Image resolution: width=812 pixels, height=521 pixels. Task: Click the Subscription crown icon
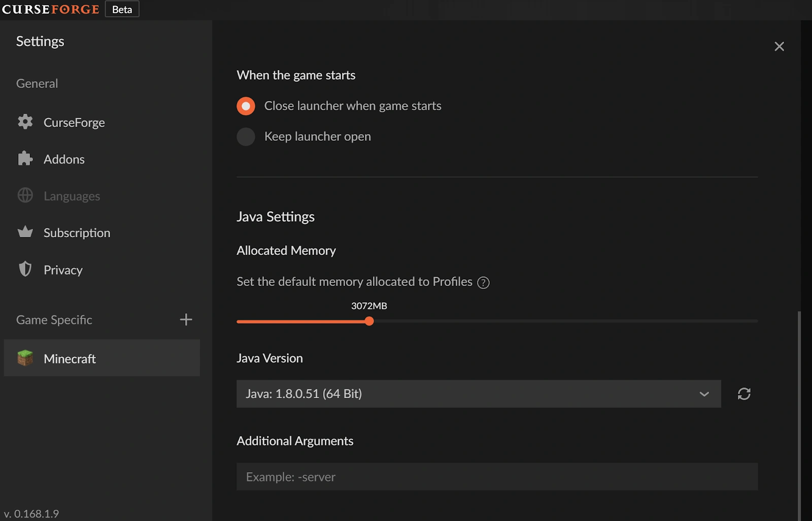25,232
